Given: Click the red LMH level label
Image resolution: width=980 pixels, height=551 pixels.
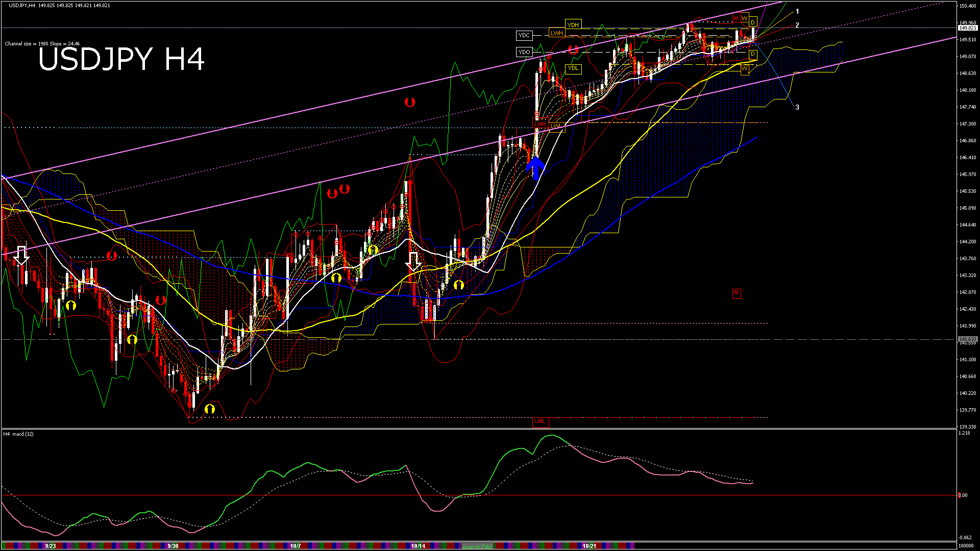Looking at the screenshot, I should (x=540, y=124).
